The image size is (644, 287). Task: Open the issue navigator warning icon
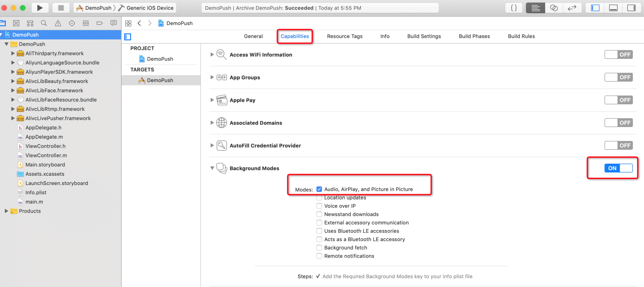pos(58,23)
